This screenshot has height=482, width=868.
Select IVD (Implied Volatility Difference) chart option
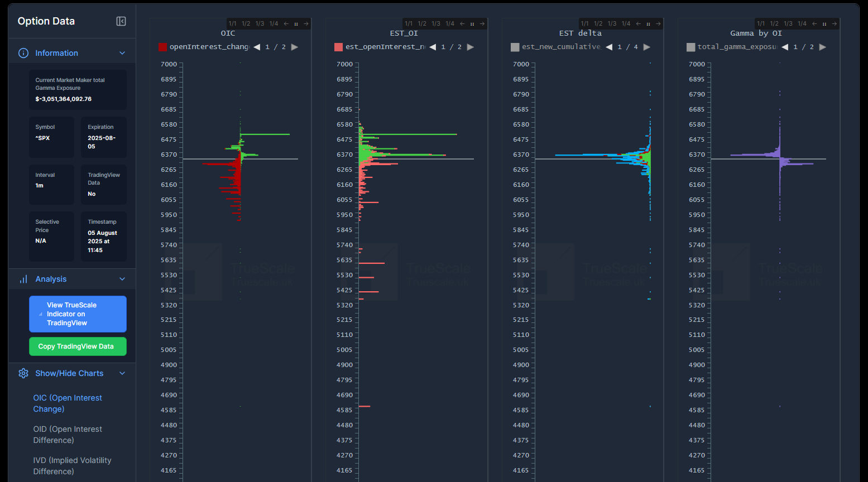point(72,466)
